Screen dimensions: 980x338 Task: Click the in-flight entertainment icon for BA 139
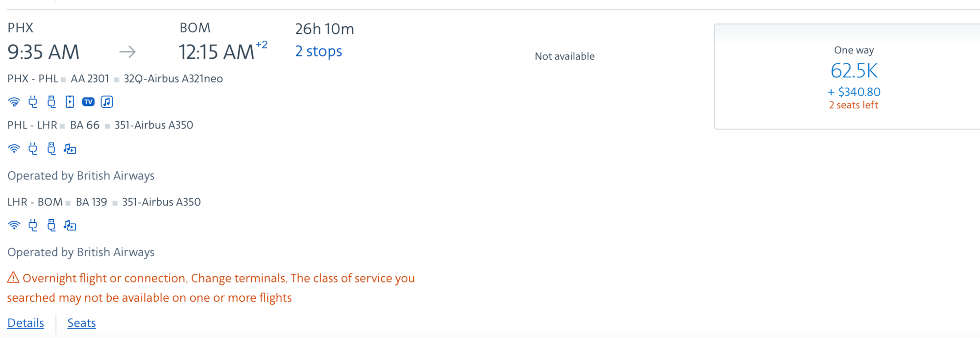coord(70,226)
